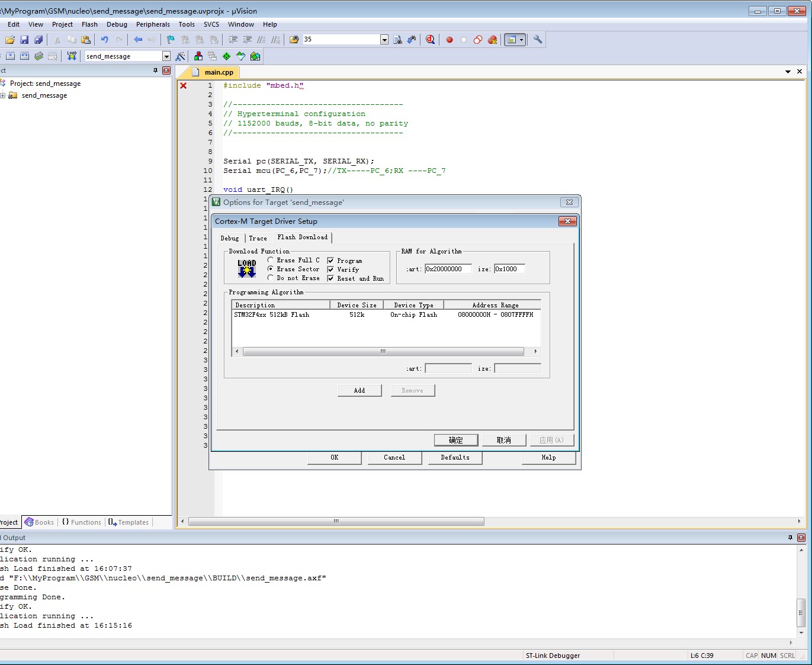Click the Options for Target magic wand icon
This screenshot has height=665, width=812.
[181, 56]
